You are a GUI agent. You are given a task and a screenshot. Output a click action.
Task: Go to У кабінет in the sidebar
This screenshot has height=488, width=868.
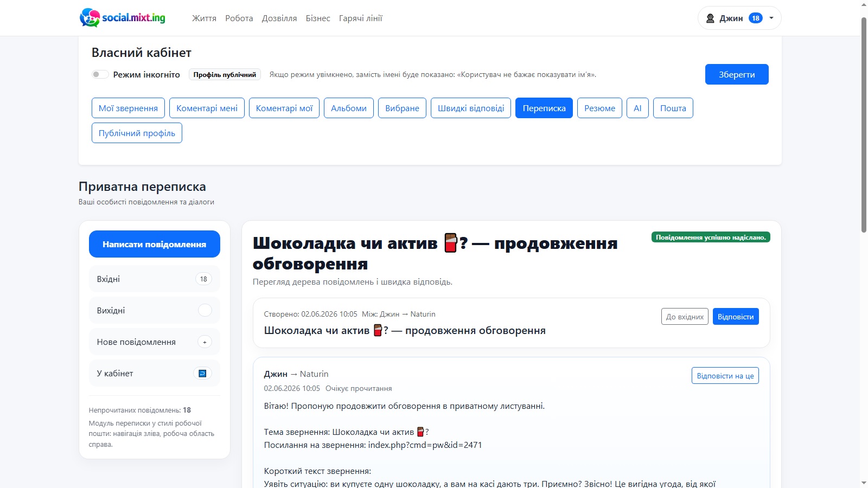155,373
